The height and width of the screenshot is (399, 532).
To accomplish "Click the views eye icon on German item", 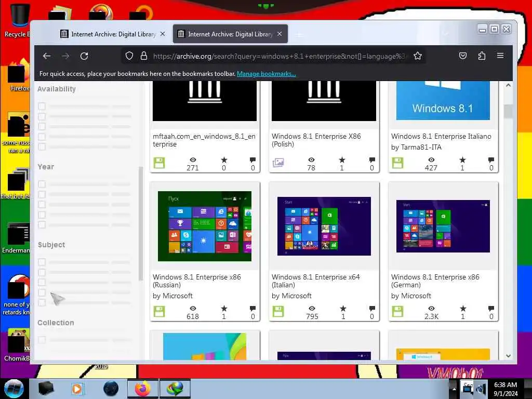I will tap(431, 309).
